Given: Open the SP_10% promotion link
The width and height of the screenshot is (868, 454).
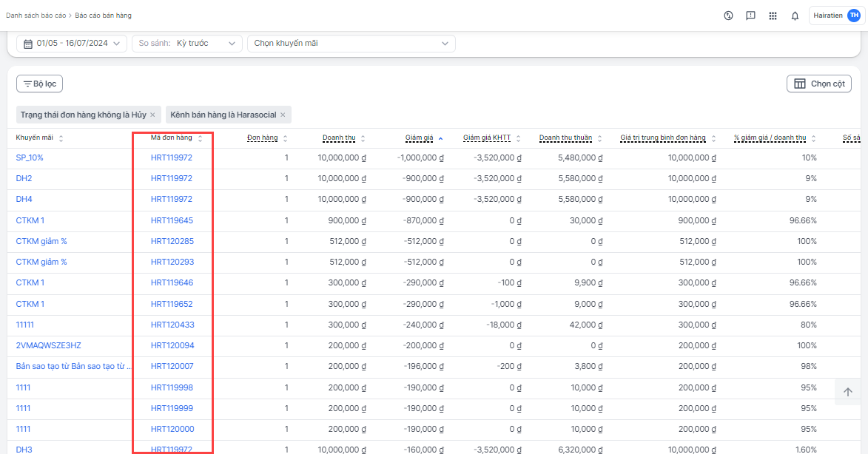Looking at the screenshot, I should point(30,157).
